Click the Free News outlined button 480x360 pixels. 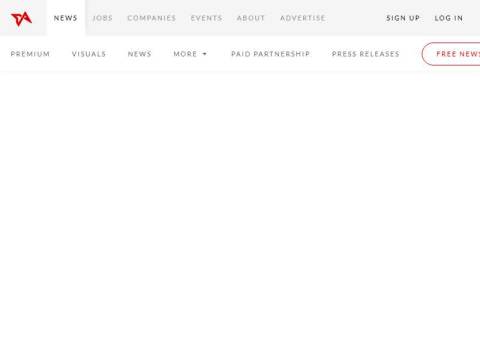point(451,54)
